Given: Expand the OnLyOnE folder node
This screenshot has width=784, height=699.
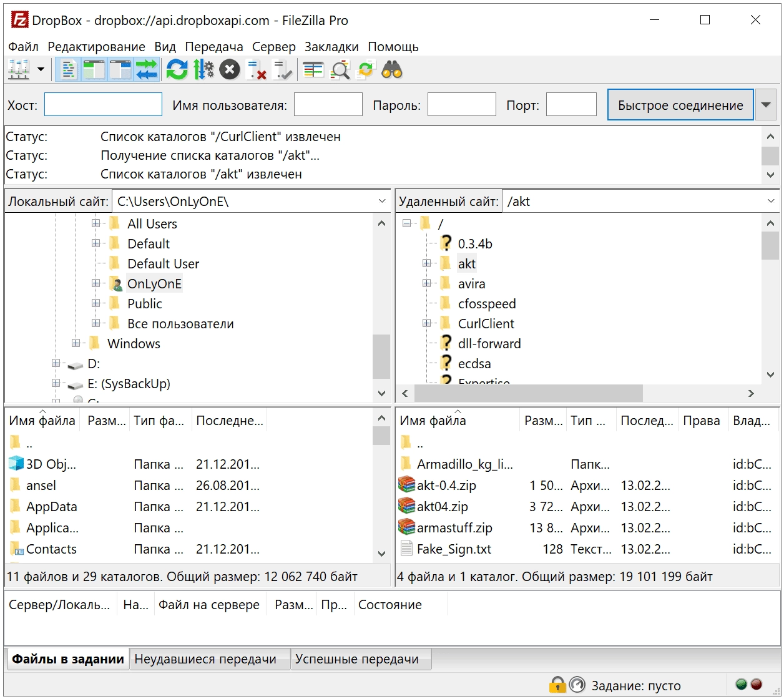Looking at the screenshot, I should click(x=96, y=283).
